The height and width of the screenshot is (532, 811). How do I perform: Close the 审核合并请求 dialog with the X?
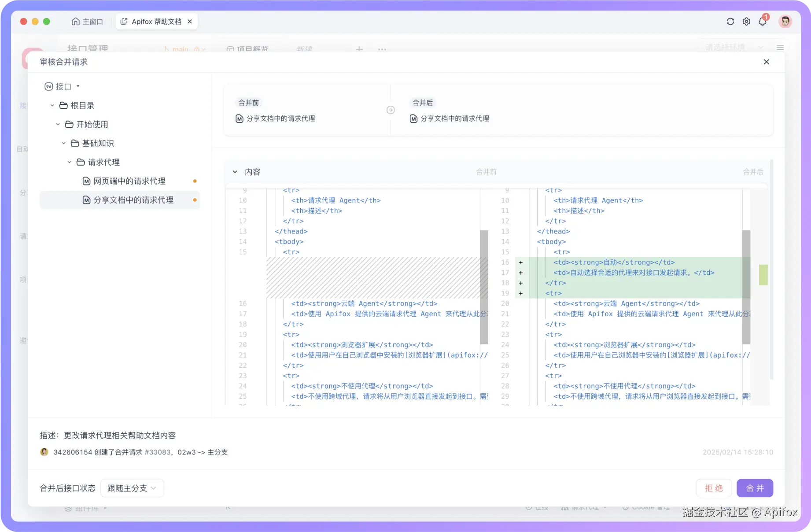pos(766,62)
